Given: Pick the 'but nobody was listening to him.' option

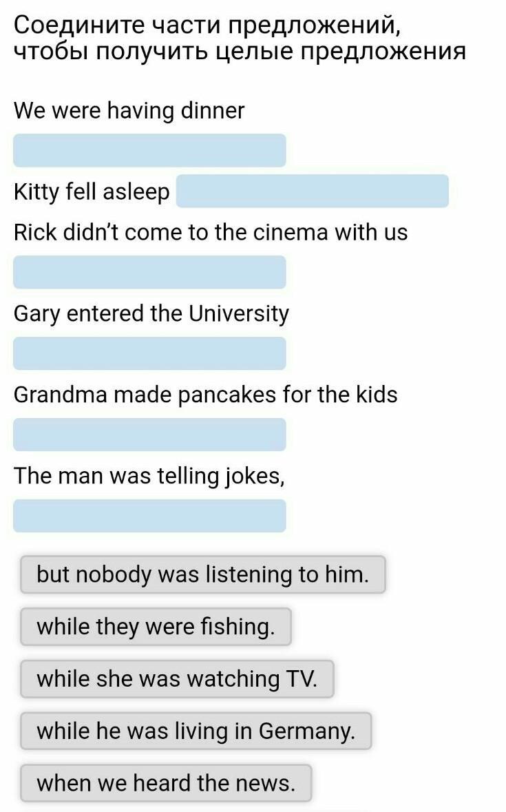Looking at the screenshot, I should [202, 574].
